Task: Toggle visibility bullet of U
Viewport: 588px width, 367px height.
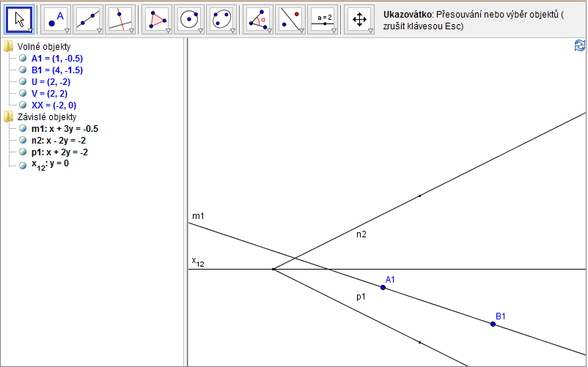Action: click(23, 81)
